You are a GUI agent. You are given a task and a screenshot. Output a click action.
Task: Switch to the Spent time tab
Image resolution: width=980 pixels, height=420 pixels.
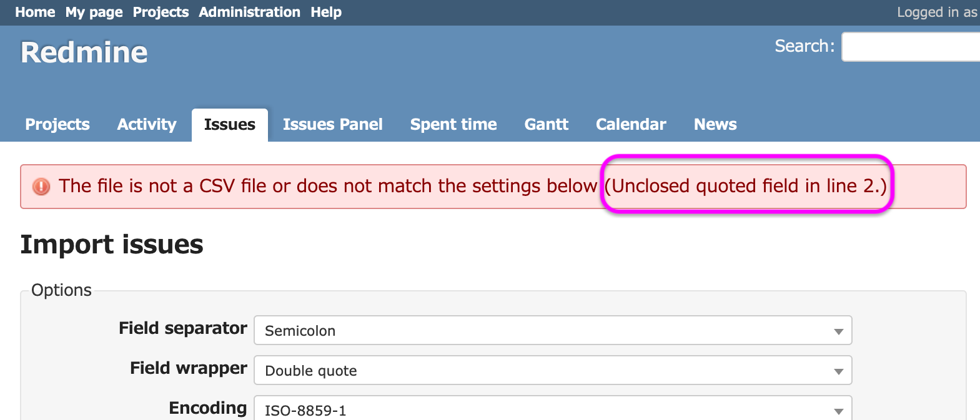[x=453, y=124]
